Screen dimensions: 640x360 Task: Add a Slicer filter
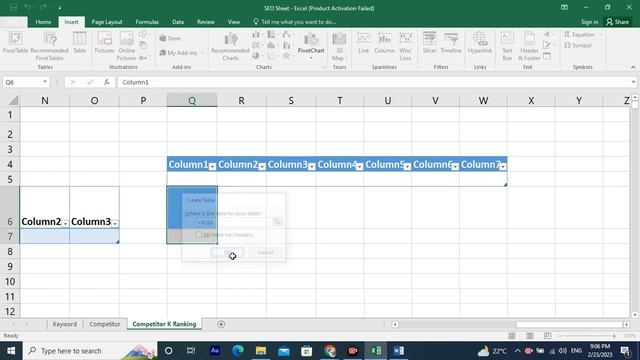429,43
